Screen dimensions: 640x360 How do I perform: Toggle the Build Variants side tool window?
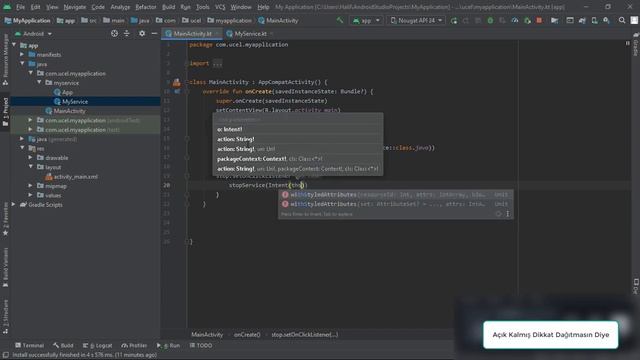[x=5, y=267]
